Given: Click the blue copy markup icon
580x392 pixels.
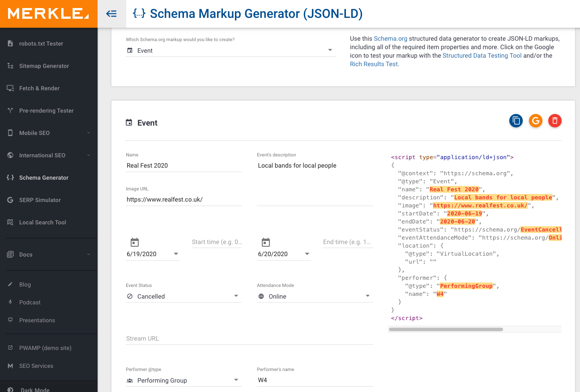Looking at the screenshot, I should click(x=516, y=121).
